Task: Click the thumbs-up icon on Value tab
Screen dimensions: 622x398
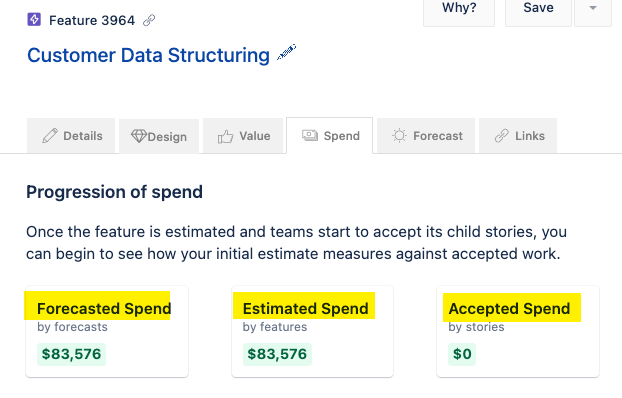Action: click(225, 137)
